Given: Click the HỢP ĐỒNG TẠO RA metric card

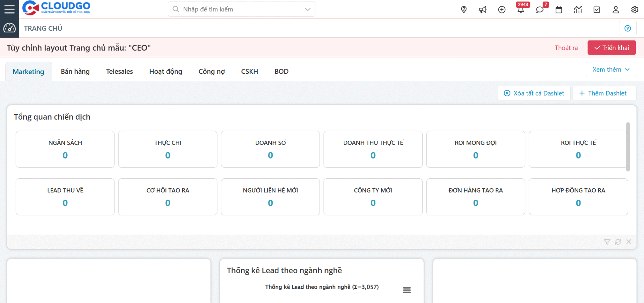Looking at the screenshot, I should 578,197.
